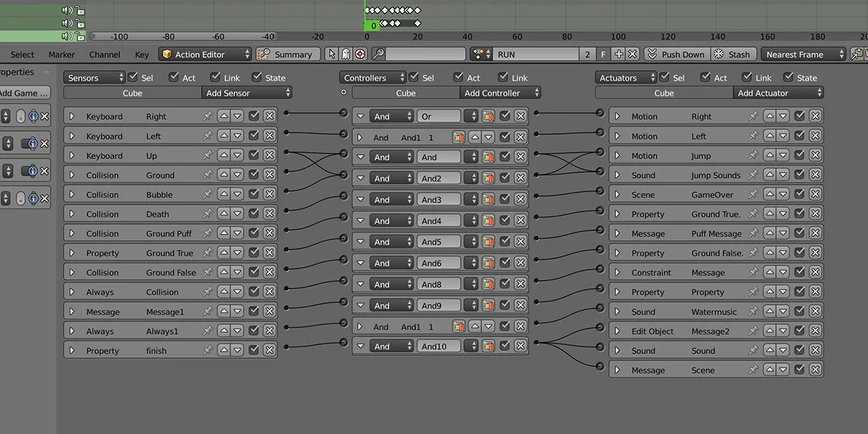The height and width of the screenshot is (434, 868).
Task: Click the ghost icon in Action Editor header
Action: pyautogui.click(x=345, y=54)
